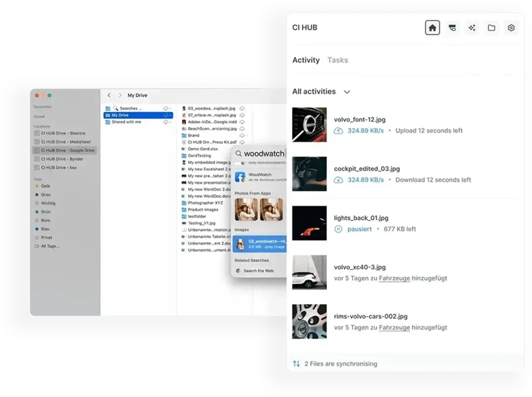The height and width of the screenshot is (397, 532).
Task: Select the Wichtig tag in Finder sidebar
Action: point(45,203)
